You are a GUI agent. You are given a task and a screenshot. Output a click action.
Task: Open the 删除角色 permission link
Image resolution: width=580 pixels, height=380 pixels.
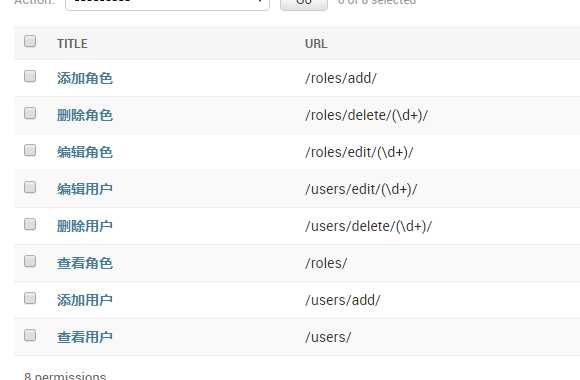pos(85,115)
